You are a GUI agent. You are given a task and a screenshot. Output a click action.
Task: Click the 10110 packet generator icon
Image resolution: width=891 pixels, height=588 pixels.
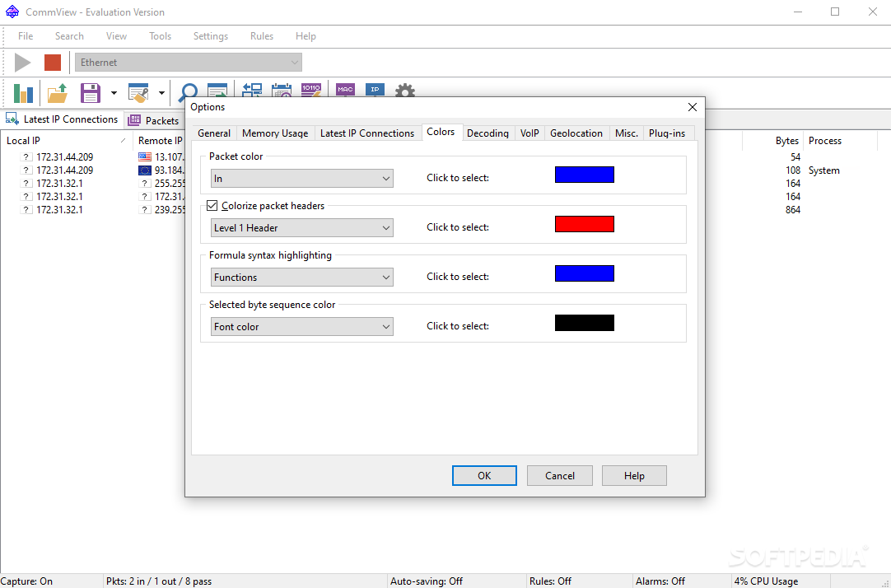pyautogui.click(x=311, y=90)
